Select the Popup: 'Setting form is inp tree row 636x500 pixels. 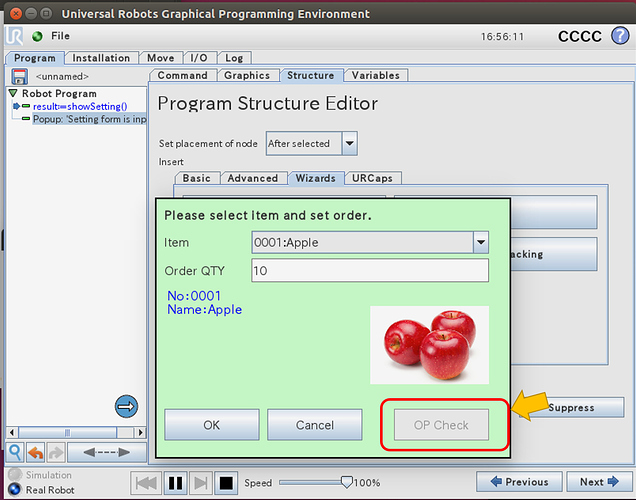(89, 119)
